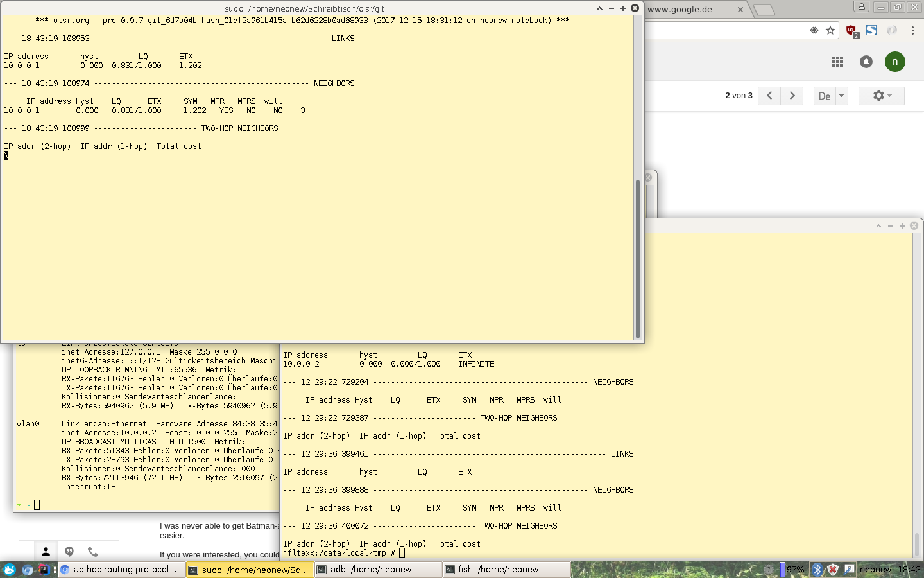Screen dimensions: 924x578
Task: Click roll-up arrow on the olsr terminal title bar
Action: coord(599,8)
